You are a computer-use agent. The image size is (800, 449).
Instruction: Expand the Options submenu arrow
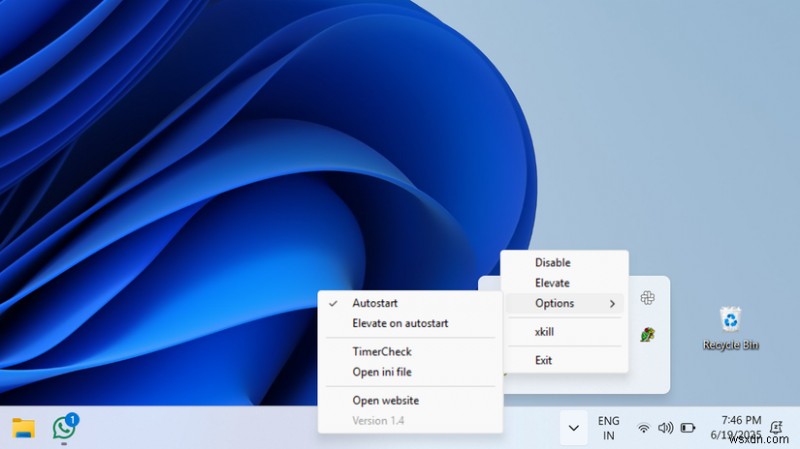point(612,304)
